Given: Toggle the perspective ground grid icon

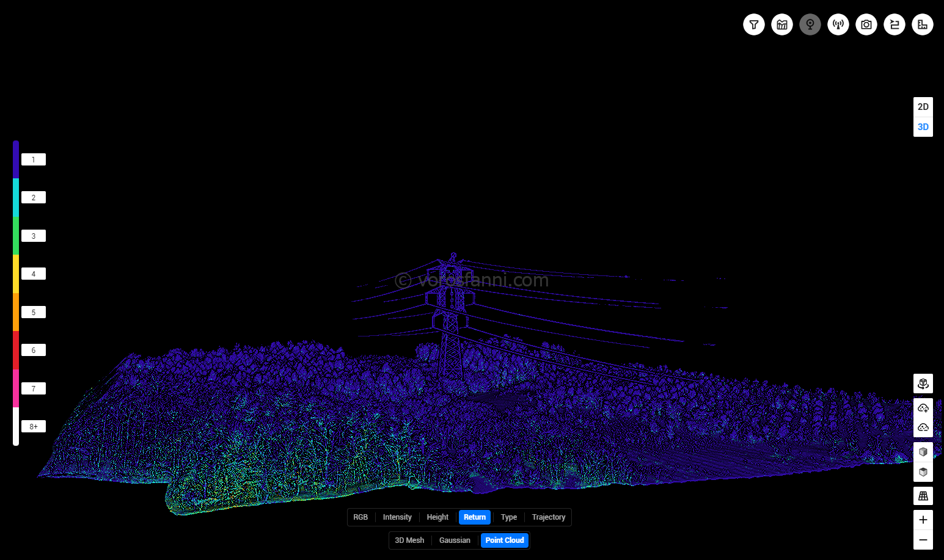Looking at the screenshot, I should click(x=923, y=496).
